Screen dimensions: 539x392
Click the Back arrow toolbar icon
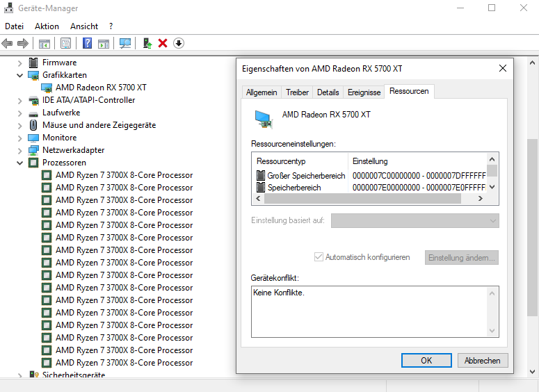7,43
